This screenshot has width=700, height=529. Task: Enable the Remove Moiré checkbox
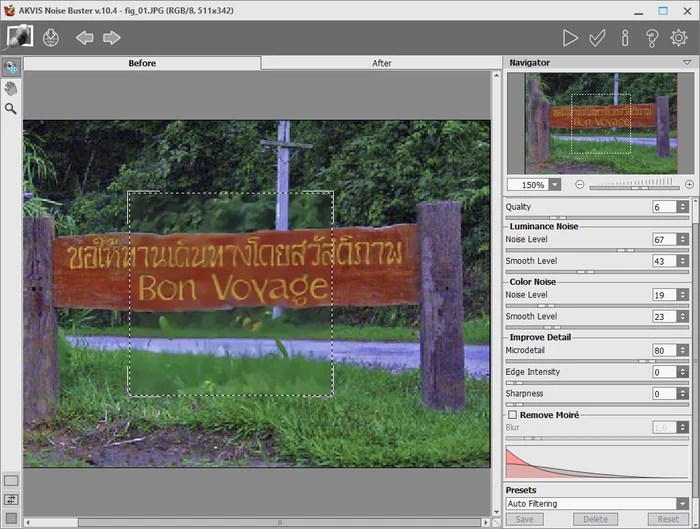coord(513,414)
